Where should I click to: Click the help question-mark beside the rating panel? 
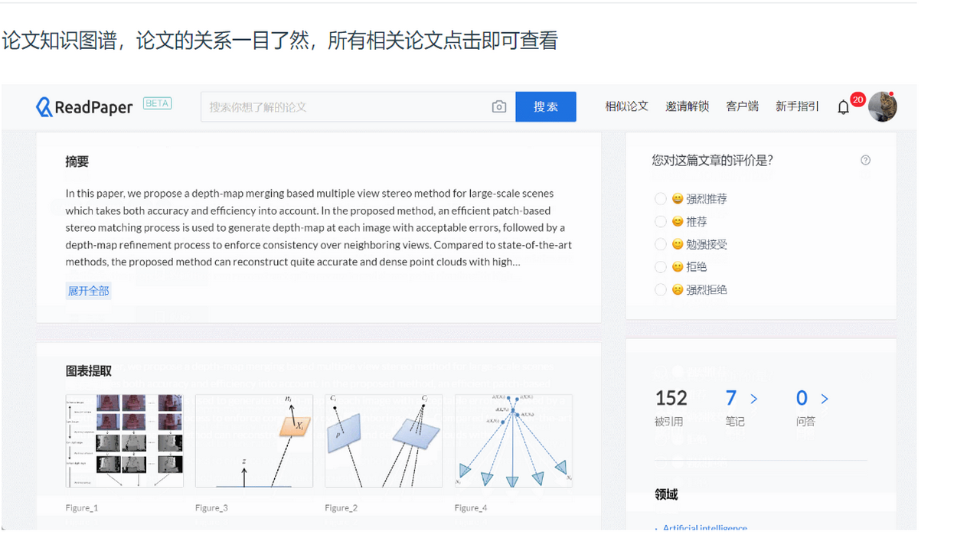click(866, 160)
